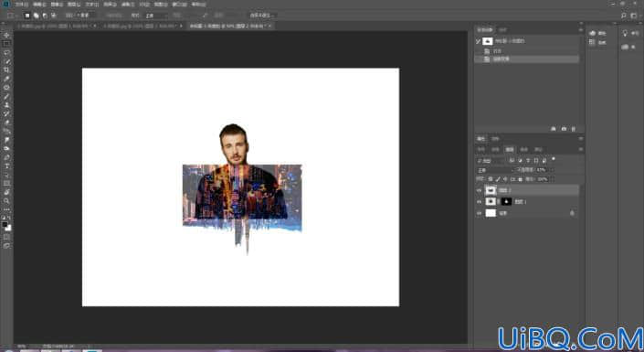Open the layer opacity dropdown arrow
This screenshot has width=644, height=352.
click(552, 170)
